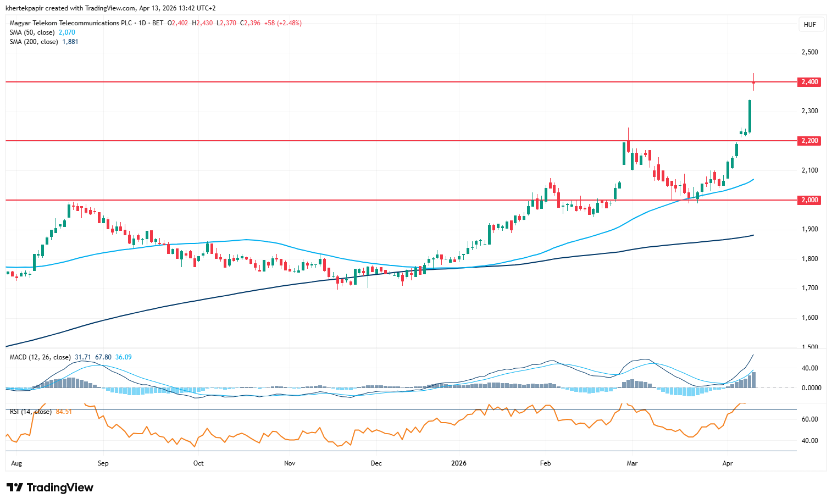Image resolution: width=832 pixels, height=504 pixels.
Task: Select the Aug label on the time axis
Action: pyautogui.click(x=16, y=463)
